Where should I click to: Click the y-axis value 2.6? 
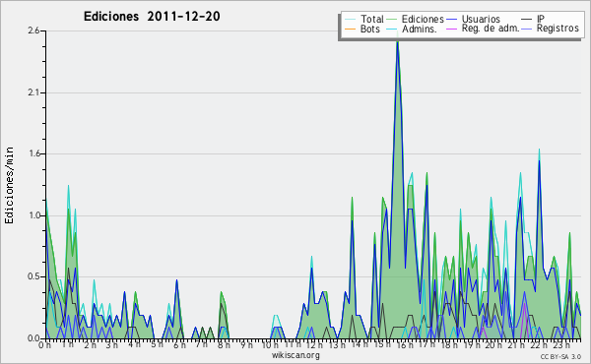33,30
